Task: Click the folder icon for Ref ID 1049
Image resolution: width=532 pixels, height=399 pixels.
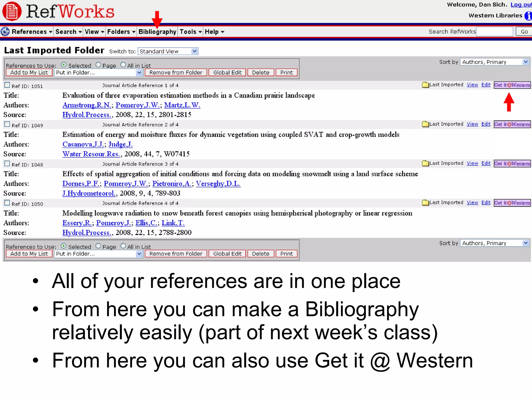Action: pyautogui.click(x=425, y=124)
